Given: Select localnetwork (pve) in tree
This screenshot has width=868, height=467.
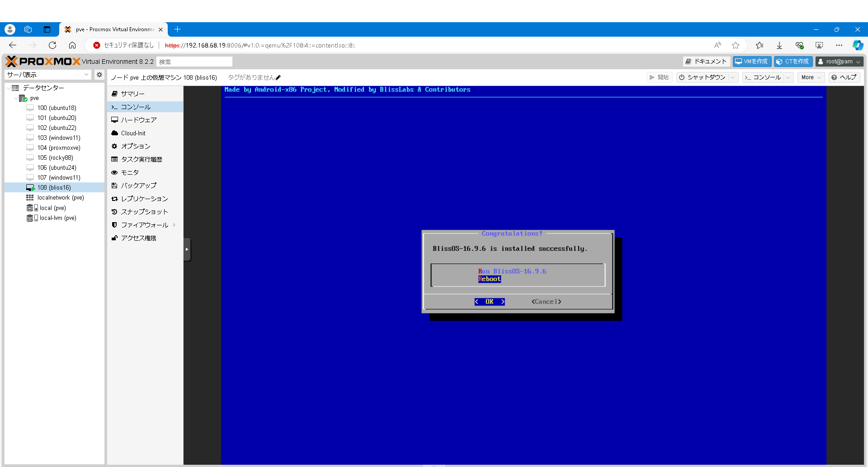Looking at the screenshot, I should [55, 198].
